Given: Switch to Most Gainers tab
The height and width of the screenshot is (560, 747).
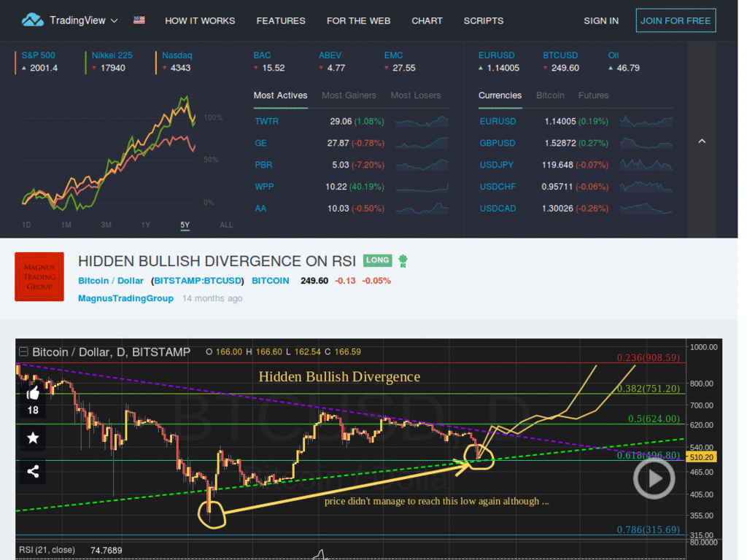Looking at the screenshot, I should click(349, 96).
